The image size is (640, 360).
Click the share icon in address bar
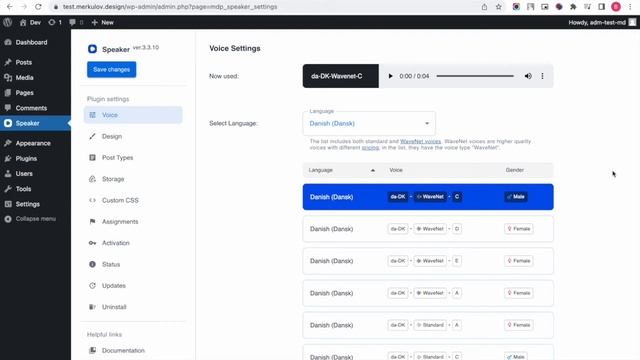484,7
